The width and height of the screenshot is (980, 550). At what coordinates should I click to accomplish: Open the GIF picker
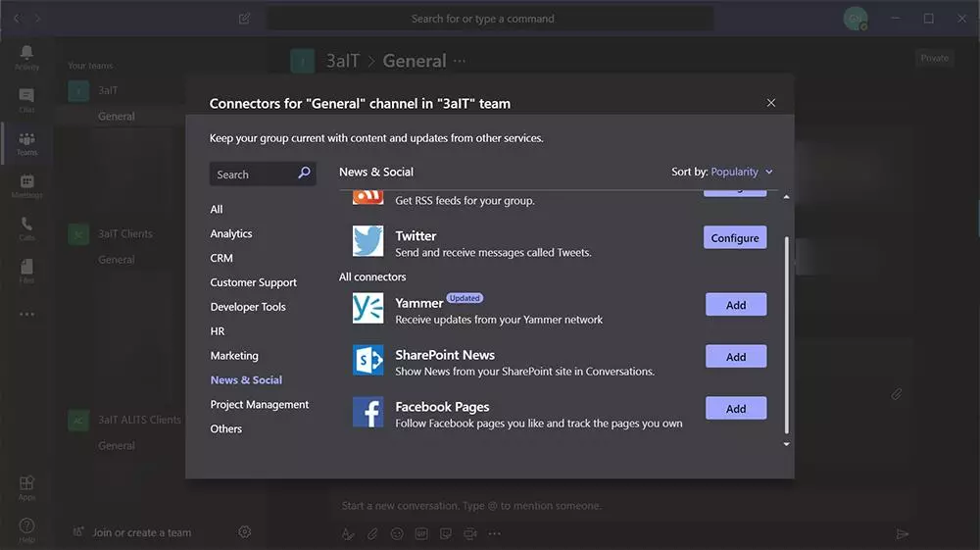[421, 533]
